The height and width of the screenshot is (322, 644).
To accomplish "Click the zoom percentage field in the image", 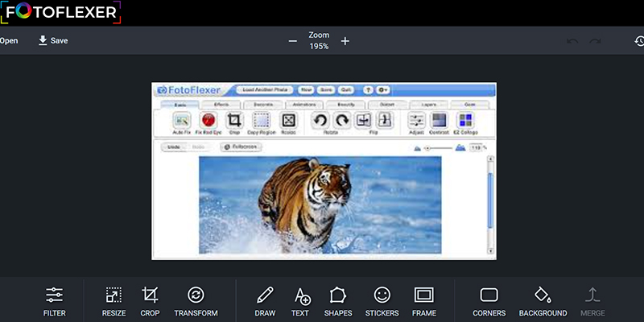I will click(476, 147).
